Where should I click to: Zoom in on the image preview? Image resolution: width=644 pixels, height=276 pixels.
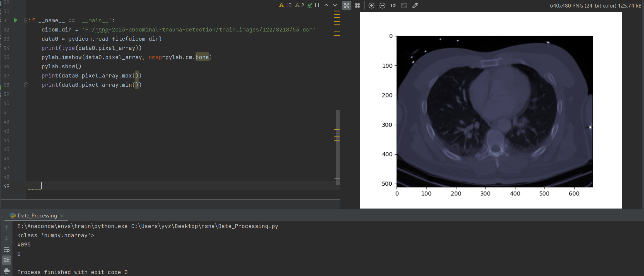371,6
